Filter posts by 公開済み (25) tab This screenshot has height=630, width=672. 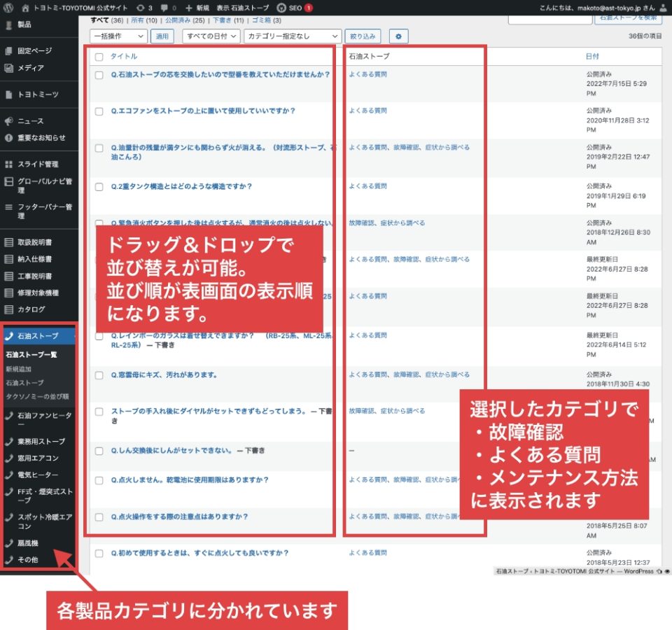click(x=185, y=20)
